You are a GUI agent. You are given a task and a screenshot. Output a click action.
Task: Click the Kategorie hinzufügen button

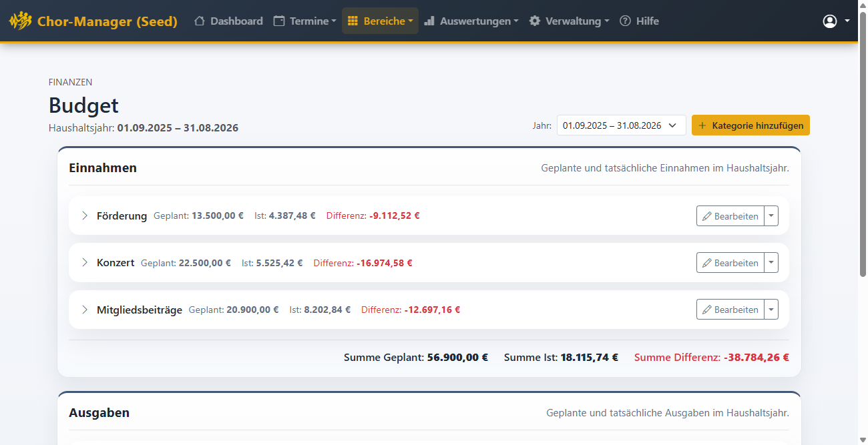(x=750, y=125)
